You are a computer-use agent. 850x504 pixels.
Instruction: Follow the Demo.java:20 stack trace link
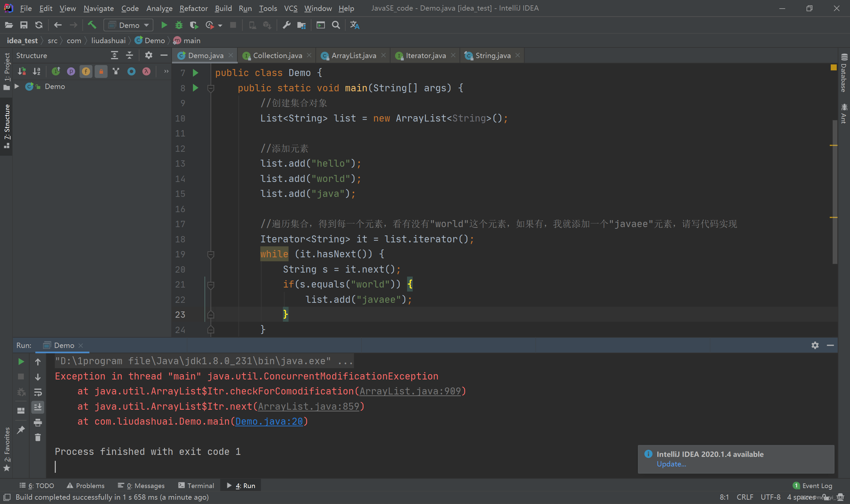point(269,421)
